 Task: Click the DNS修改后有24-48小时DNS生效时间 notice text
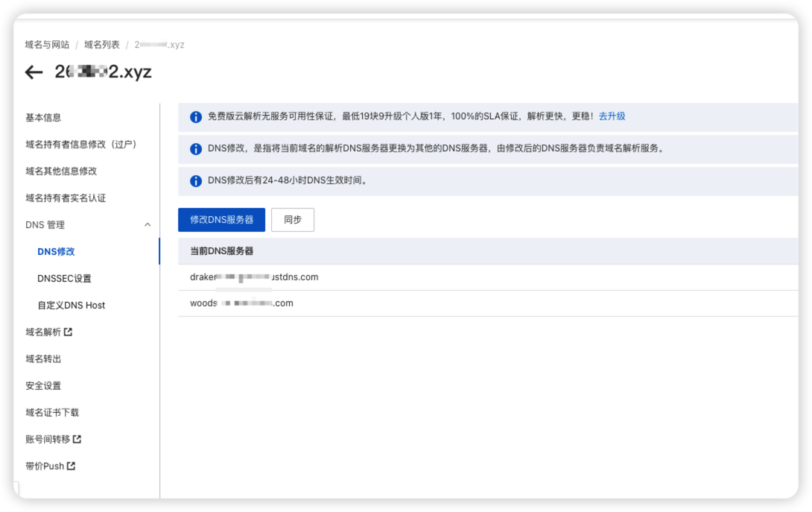tap(288, 180)
